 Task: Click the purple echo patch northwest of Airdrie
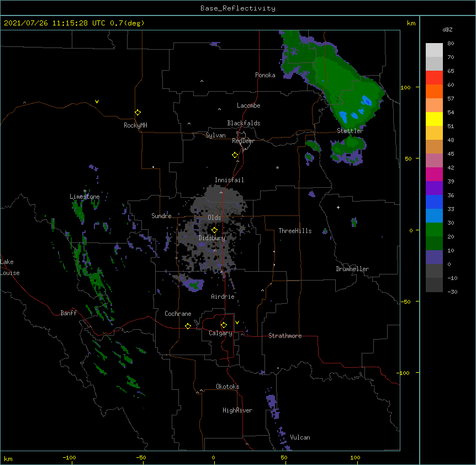[193, 285]
